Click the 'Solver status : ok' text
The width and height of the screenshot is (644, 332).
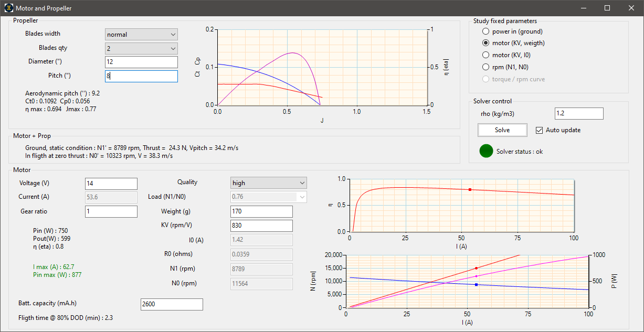pos(520,152)
